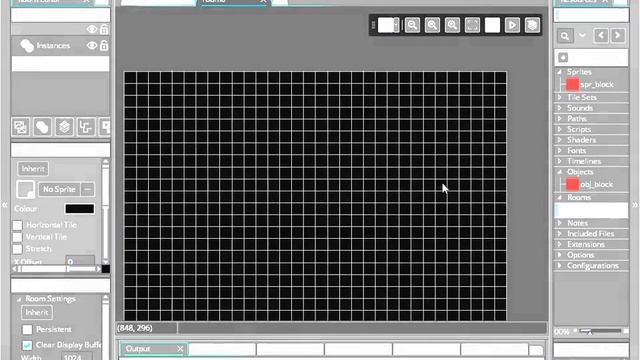This screenshot has height=360, width=640.
Task: Open the black Colour swatch
Action: pyautogui.click(x=80, y=209)
